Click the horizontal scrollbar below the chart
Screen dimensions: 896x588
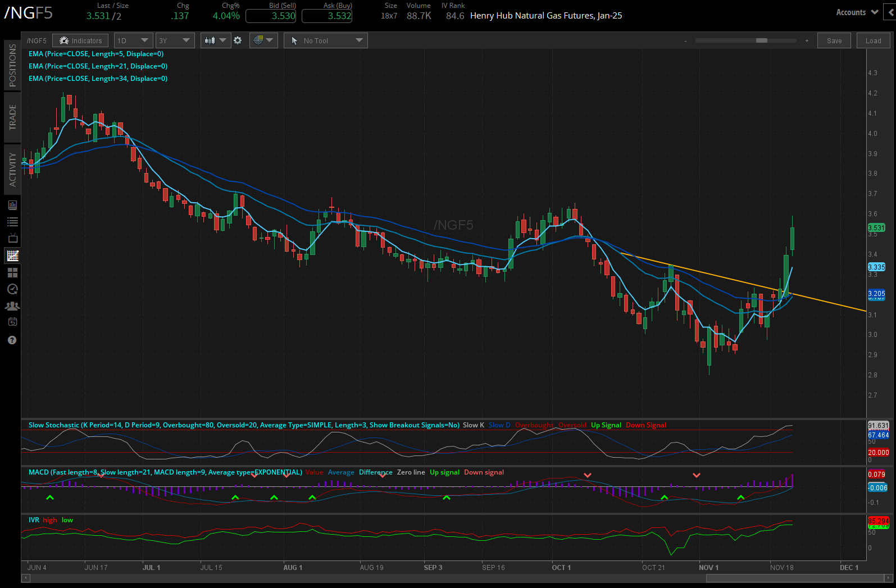796,578
